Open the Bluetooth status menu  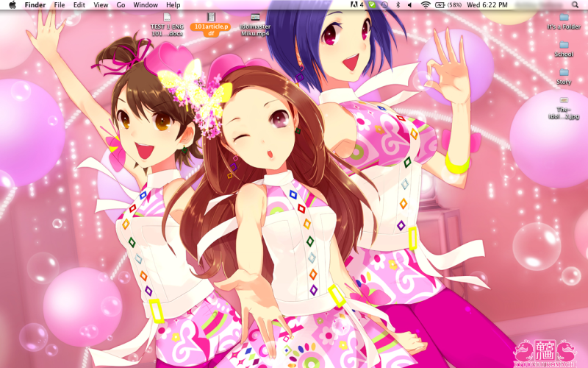pyautogui.click(x=398, y=5)
